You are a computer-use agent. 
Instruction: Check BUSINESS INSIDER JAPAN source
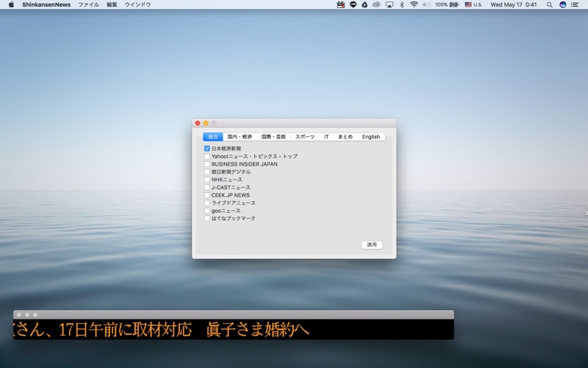click(x=207, y=164)
